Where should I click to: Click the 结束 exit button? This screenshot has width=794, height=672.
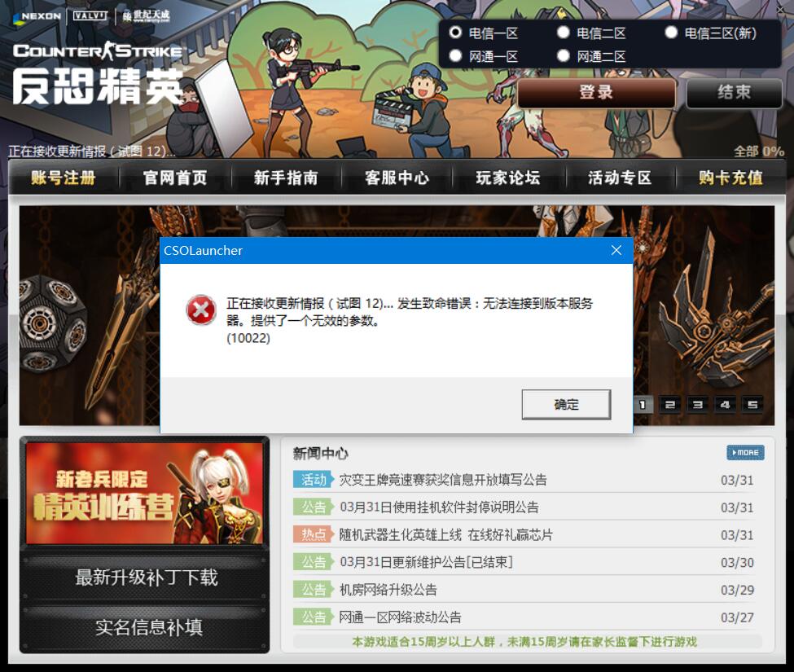click(x=734, y=93)
